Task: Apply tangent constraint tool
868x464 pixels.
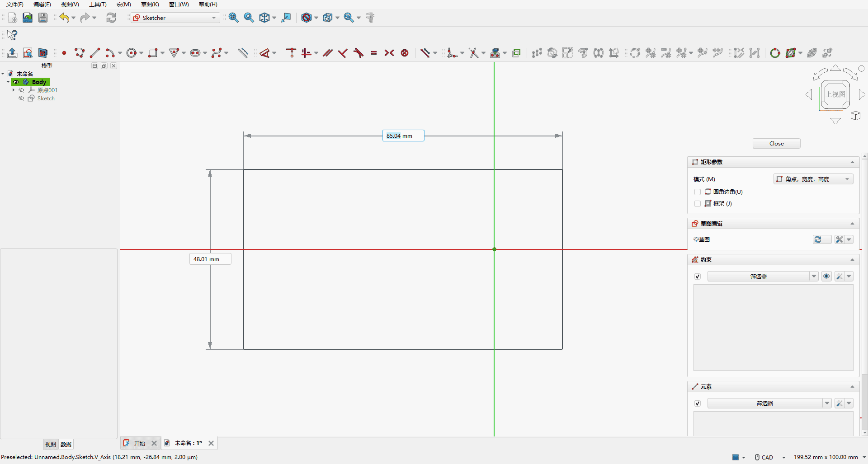Action: [359, 53]
